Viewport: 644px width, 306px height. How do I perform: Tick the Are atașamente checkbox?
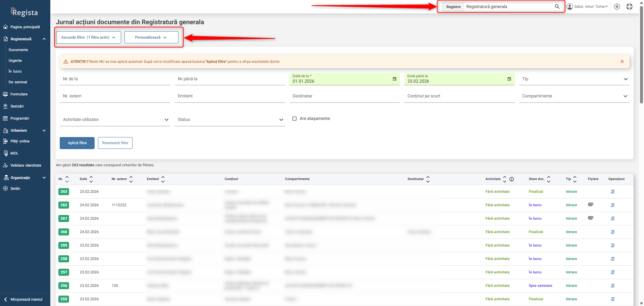click(x=294, y=119)
